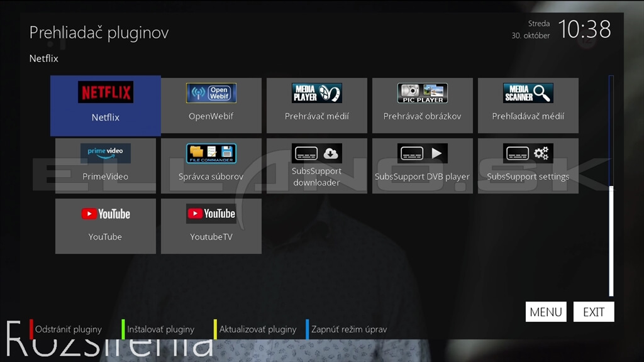
Task: Open the SubsSupport settings plugin
Action: (528, 166)
